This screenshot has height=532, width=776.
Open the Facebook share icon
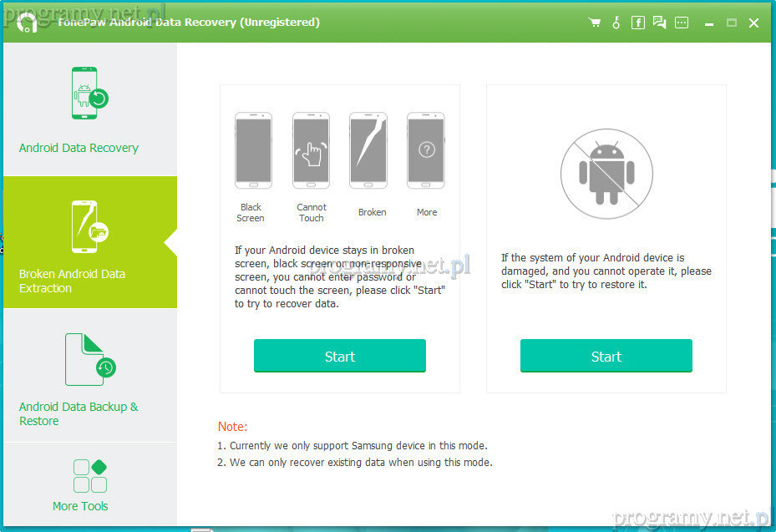(638, 23)
